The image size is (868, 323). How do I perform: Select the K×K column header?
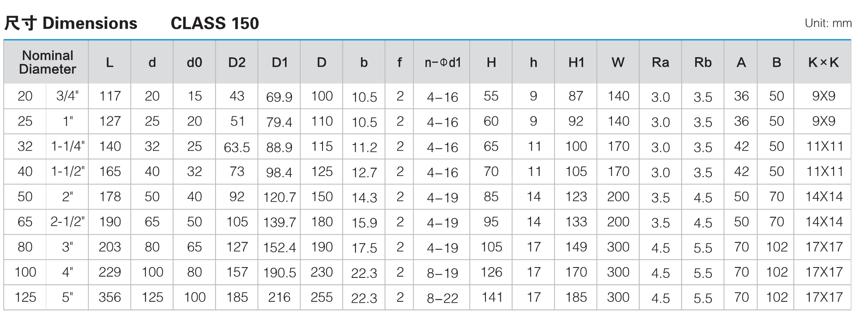(823, 62)
